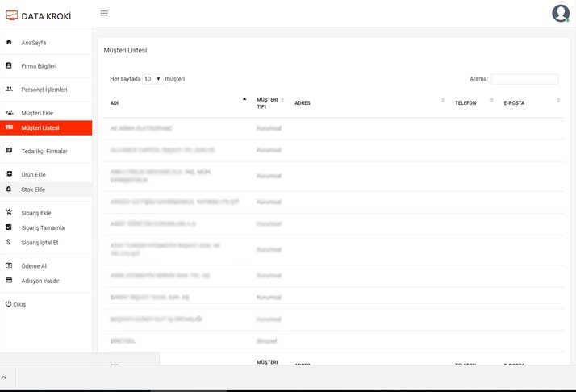
Task: Click the Ödeme Al icon
Action: coord(9,265)
